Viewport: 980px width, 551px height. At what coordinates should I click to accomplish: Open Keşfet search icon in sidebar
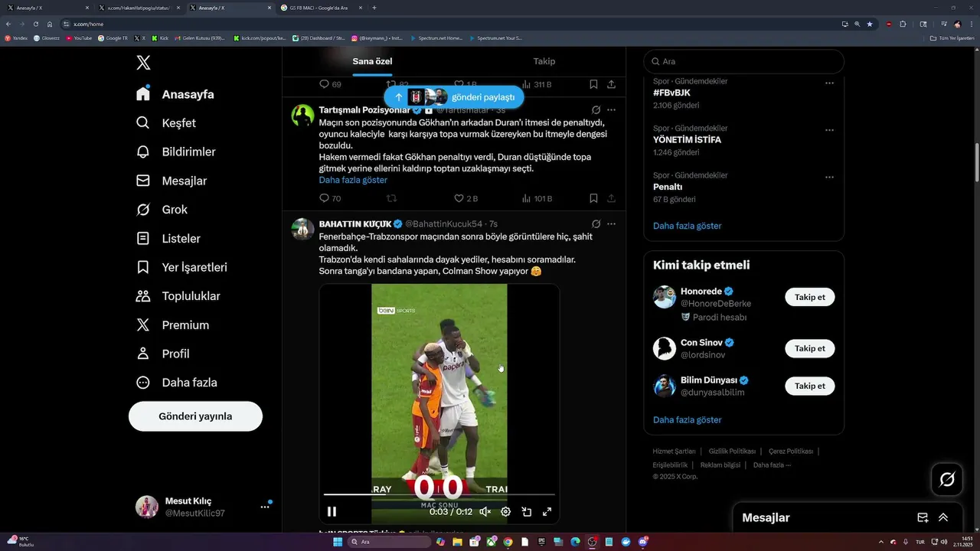[x=143, y=123]
